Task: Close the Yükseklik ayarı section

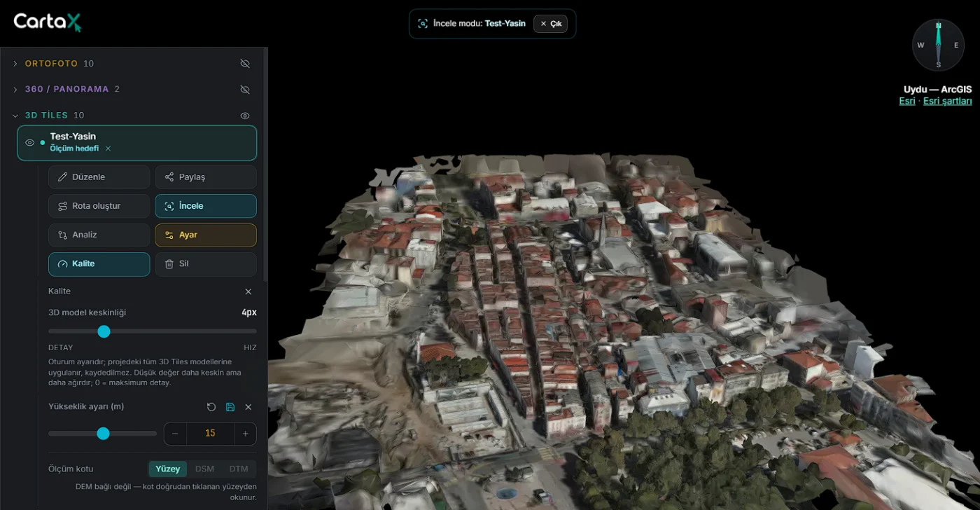Action: 248,407
